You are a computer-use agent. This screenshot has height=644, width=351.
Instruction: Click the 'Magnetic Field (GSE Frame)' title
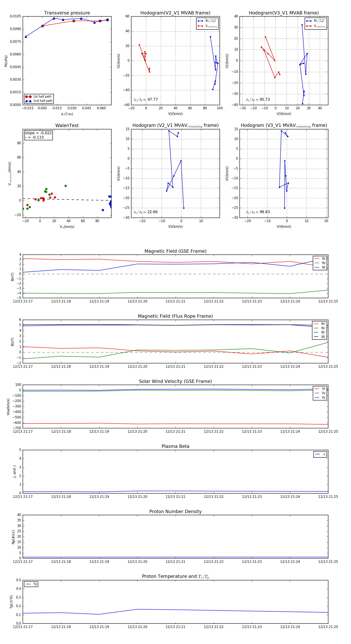175,251
